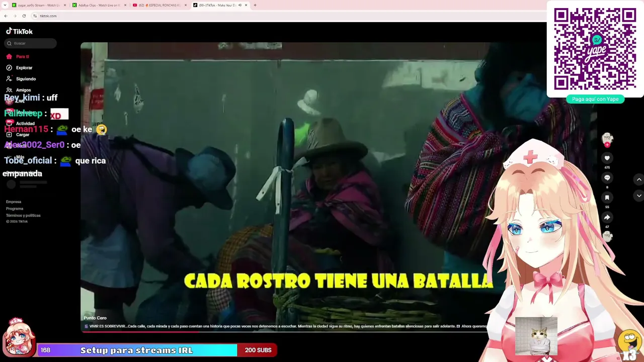Open the tab search dropdown arrow
This screenshot has height=362, width=644.
pyautogui.click(x=5, y=5)
